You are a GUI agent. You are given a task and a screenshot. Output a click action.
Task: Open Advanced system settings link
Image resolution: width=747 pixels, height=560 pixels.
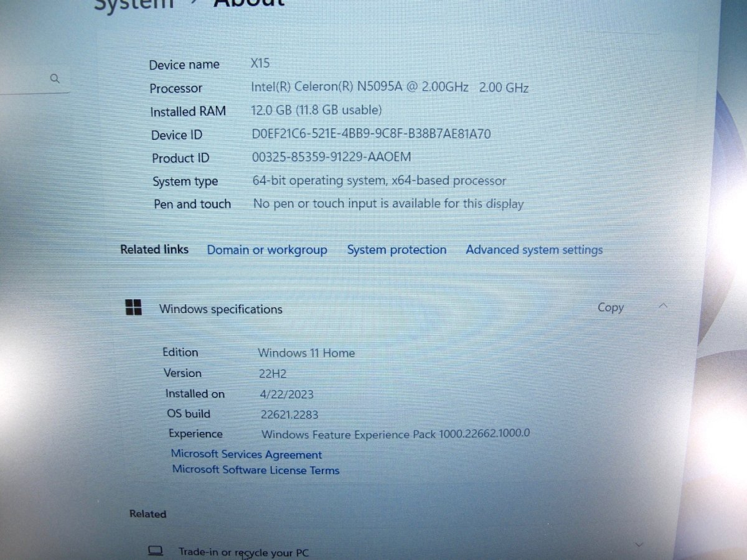[x=534, y=250]
